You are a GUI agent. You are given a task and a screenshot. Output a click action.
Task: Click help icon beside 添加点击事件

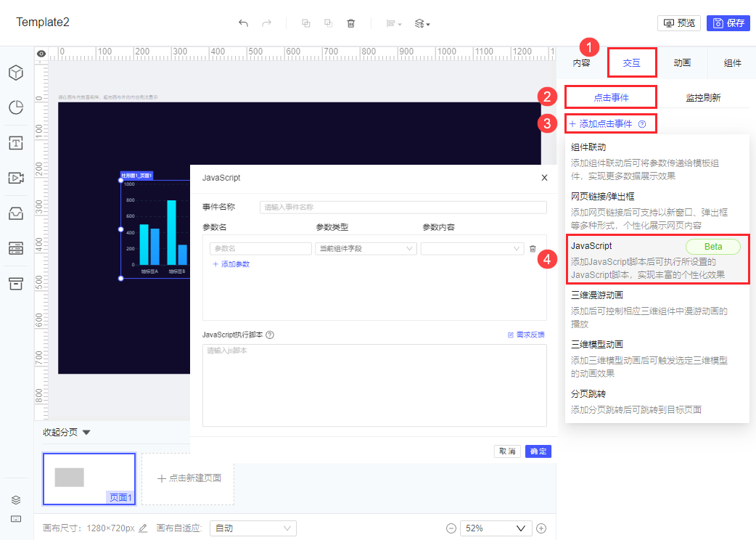coord(642,124)
